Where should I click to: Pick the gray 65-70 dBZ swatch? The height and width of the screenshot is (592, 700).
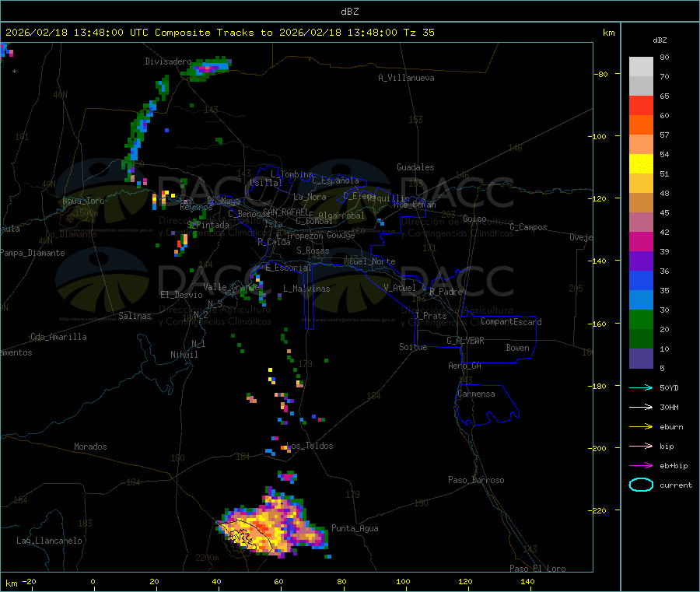pos(641,86)
